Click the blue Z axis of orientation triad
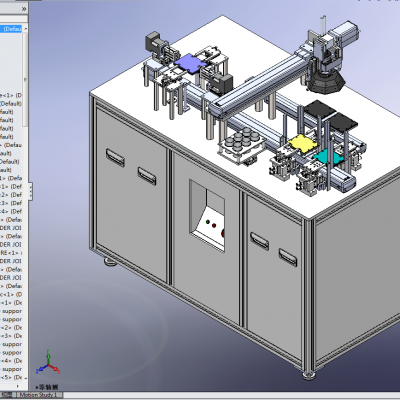Image resolution: width=400 pixels, height=400 pixels. click(x=41, y=369)
